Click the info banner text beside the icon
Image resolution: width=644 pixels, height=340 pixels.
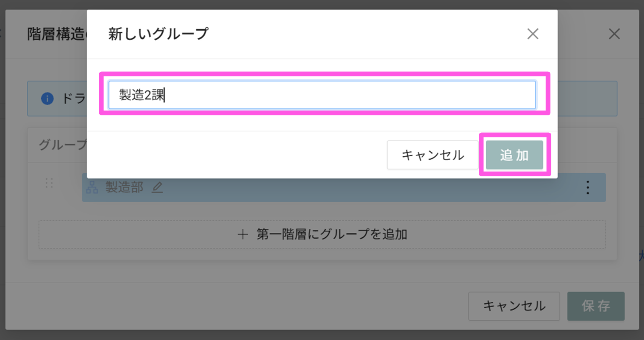(x=74, y=98)
